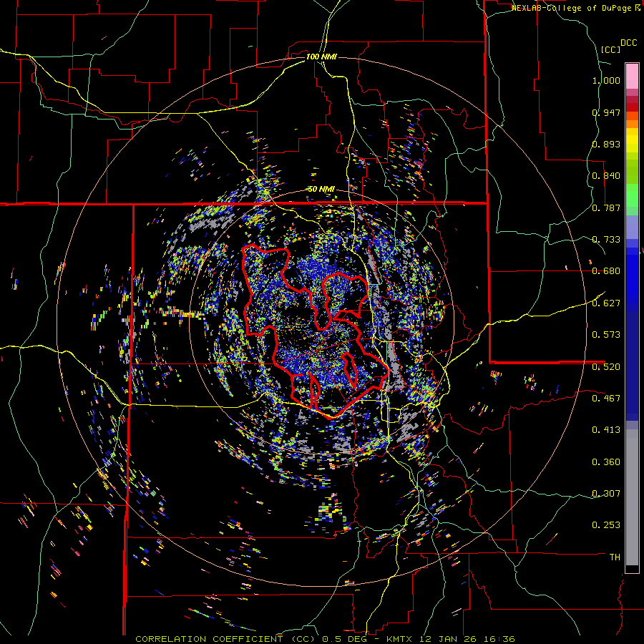Click the 'TH' threshold label on legend
This screenshot has height=644, width=644.
click(x=615, y=557)
